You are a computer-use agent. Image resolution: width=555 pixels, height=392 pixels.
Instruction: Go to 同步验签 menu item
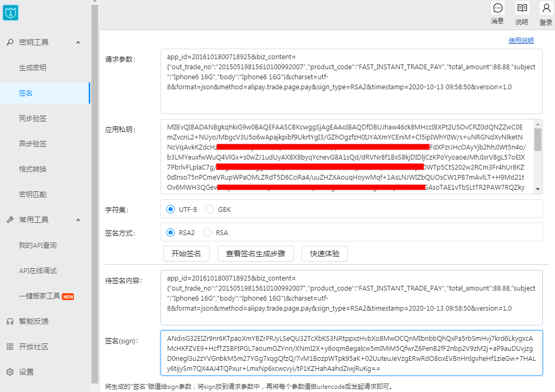pyautogui.click(x=33, y=118)
